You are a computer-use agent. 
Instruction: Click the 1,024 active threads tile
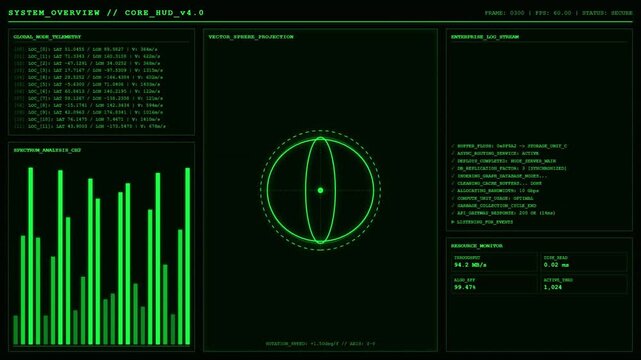[x=584, y=284]
